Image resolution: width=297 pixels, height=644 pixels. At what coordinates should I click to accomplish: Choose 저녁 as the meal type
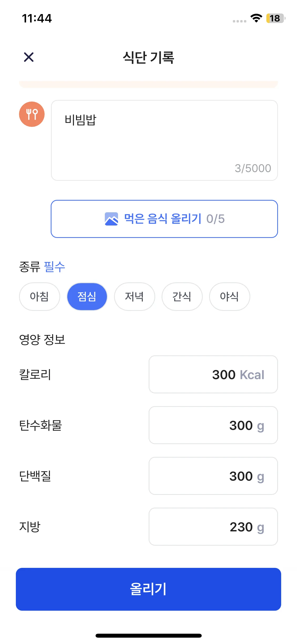pyautogui.click(x=134, y=296)
